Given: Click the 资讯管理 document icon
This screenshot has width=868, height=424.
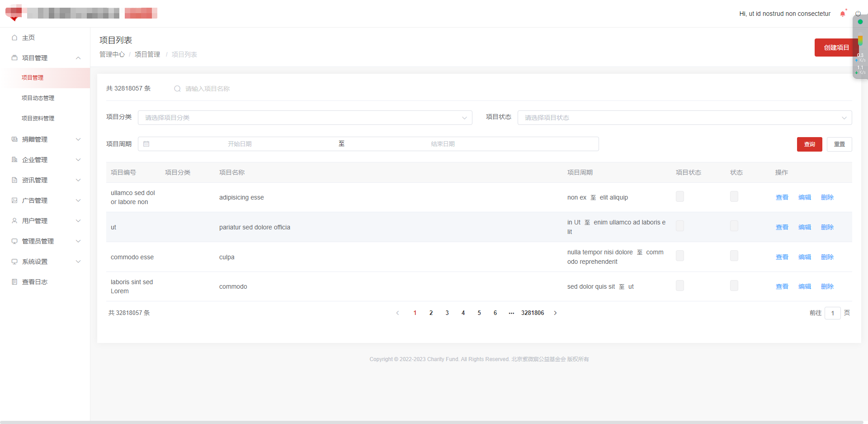Looking at the screenshot, I should coord(14,180).
